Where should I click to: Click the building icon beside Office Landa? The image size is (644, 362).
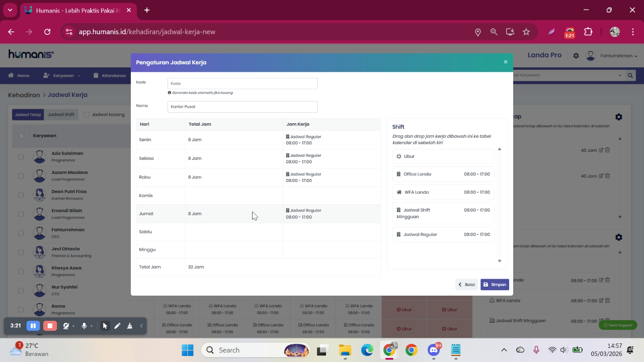[398, 174]
